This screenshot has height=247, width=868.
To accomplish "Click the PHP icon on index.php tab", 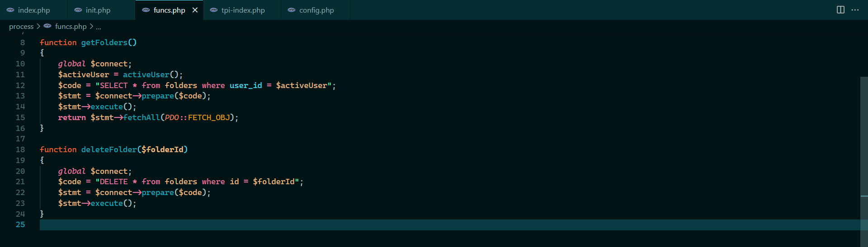I will tap(10, 10).
